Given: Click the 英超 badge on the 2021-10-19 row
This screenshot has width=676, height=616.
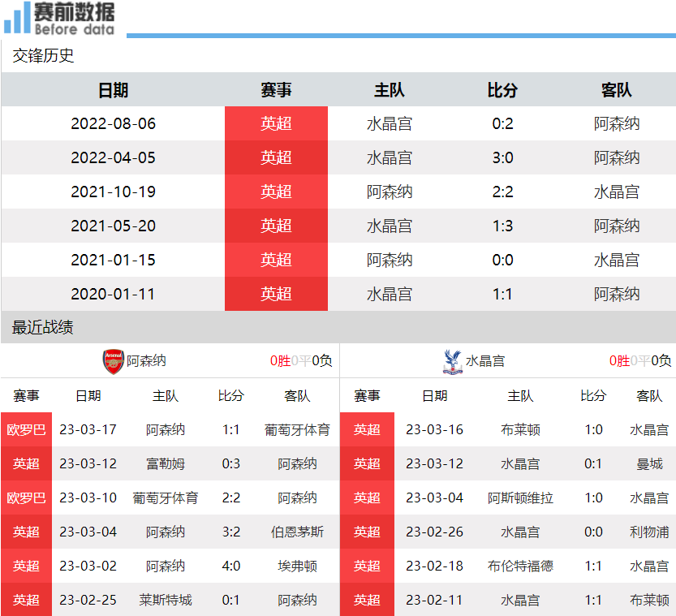Looking at the screenshot, I should click(276, 192).
